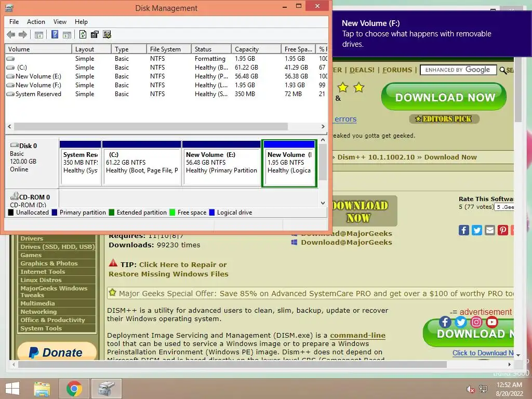Select the (C:) 61.22 GB partition block
Viewport: 532px width, 399px height.
[x=142, y=163]
